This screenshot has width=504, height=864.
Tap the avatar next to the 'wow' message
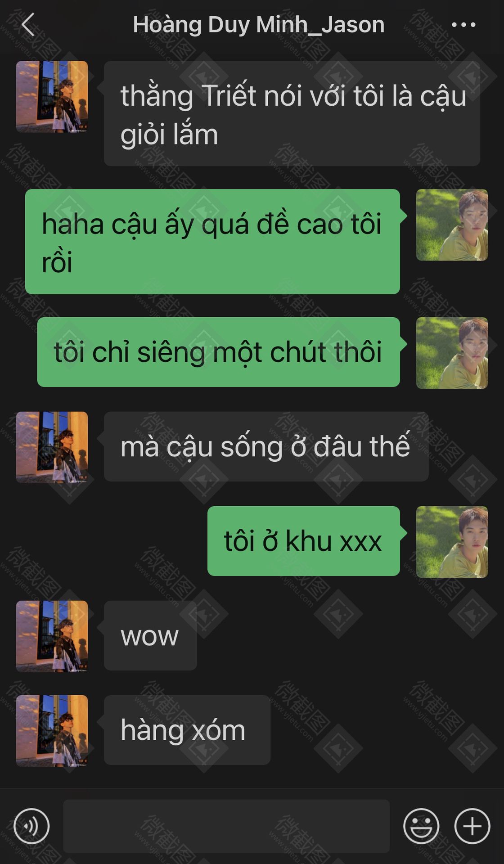(52, 636)
